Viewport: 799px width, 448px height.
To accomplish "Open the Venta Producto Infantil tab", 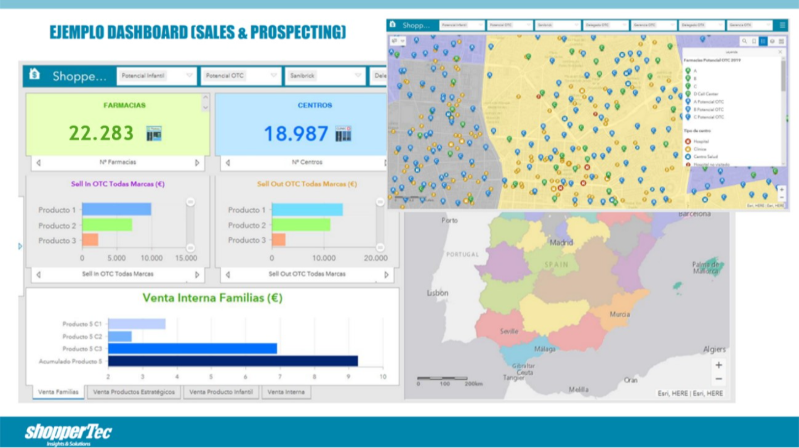I will tap(222, 392).
